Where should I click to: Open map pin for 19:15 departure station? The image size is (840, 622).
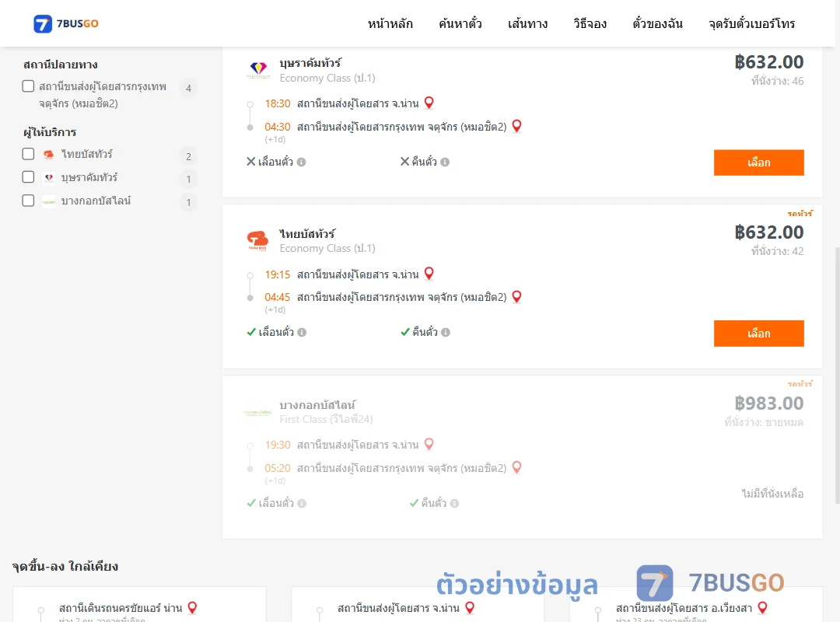pyautogui.click(x=429, y=273)
